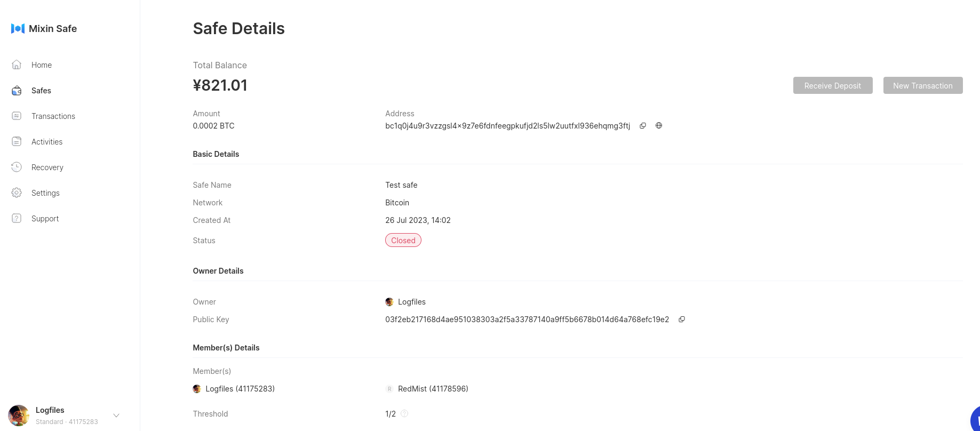Image resolution: width=980 pixels, height=431 pixels.
Task: Click the Settings gear icon
Action: pos(17,193)
